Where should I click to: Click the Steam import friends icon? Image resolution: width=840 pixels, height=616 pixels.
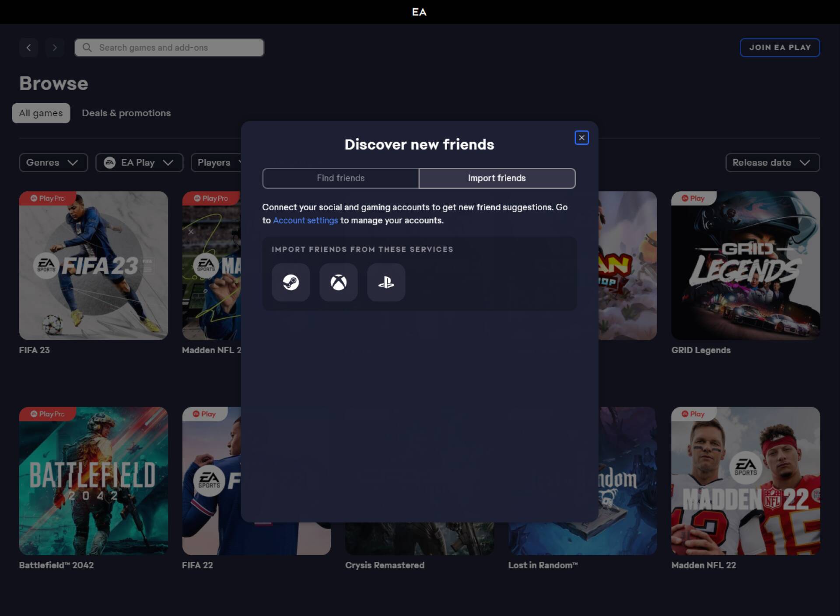coord(291,282)
